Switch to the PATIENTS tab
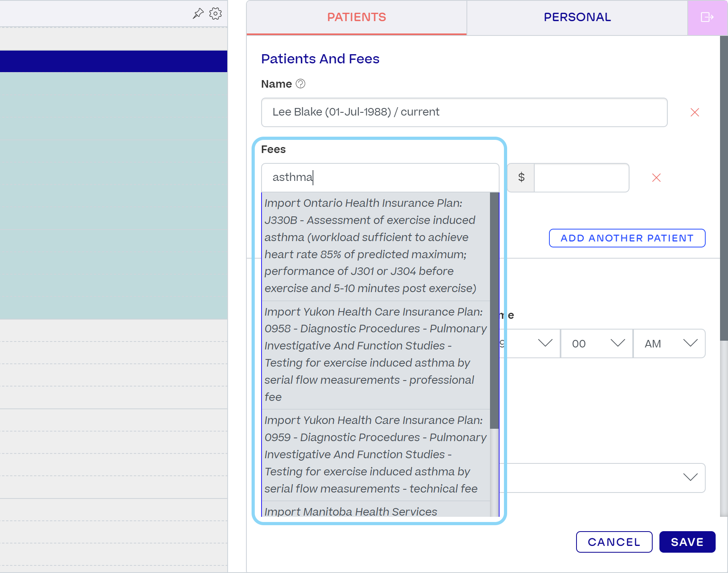728x573 pixels. 356,17
